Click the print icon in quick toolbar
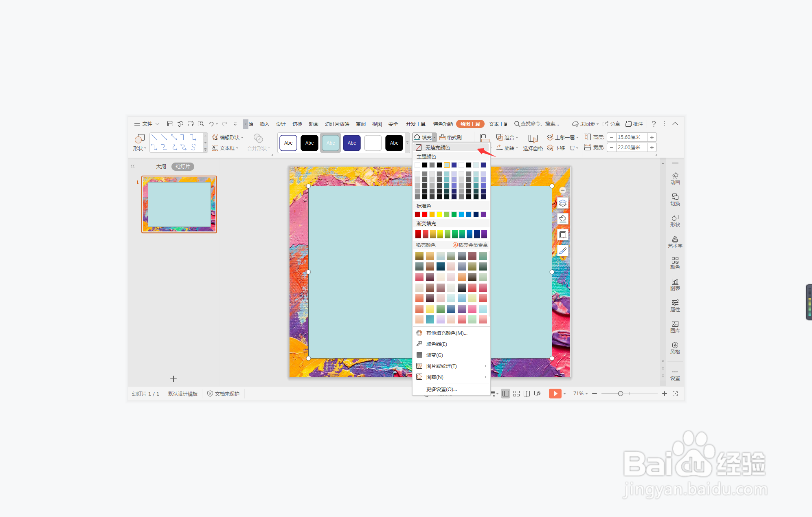This screenshot has height=517, width=812. [x=190, y=124]
